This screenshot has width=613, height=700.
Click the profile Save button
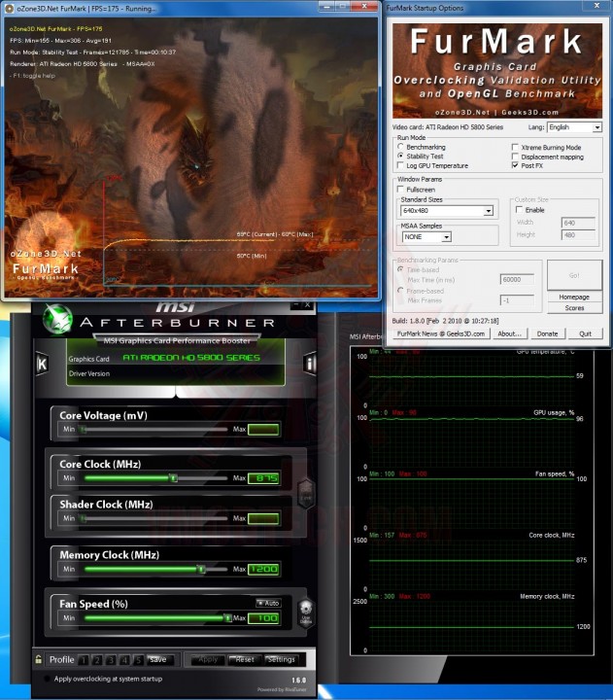click(x=158, y=660)
